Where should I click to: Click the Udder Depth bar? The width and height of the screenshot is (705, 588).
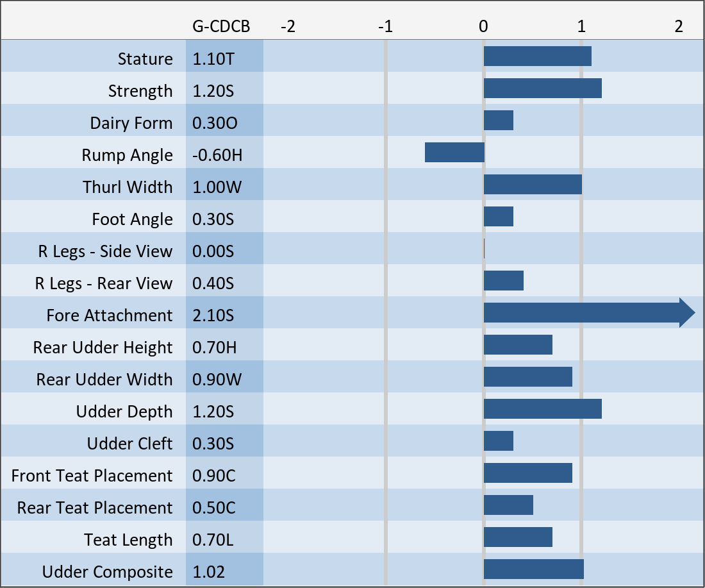click(542, 409)
